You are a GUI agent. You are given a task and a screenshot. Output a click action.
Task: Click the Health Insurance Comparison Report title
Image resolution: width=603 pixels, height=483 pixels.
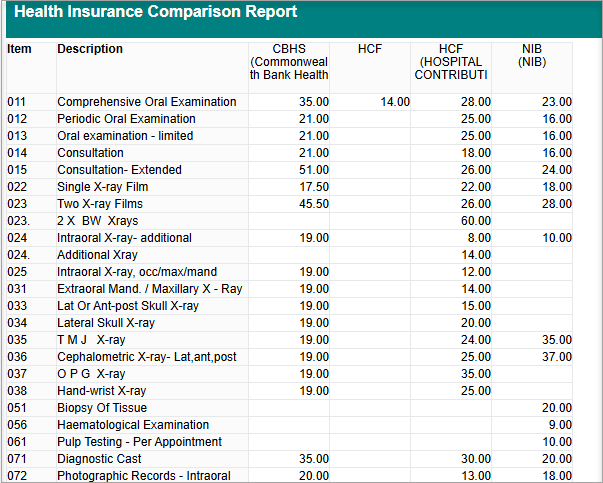155,12
